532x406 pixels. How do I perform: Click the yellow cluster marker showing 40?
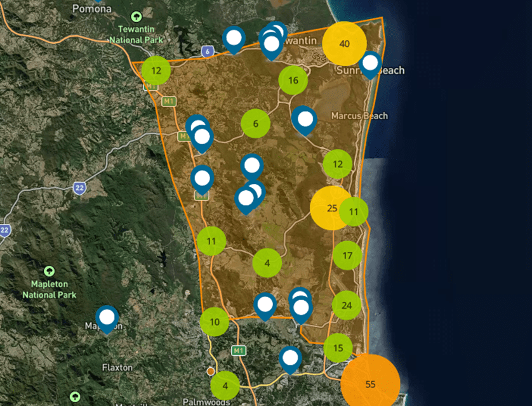point(344,44)
